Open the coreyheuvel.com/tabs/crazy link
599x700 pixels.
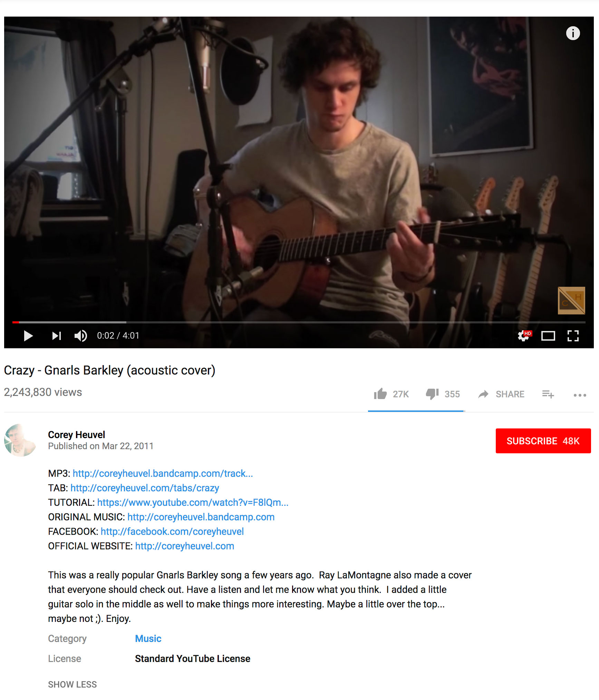(x=145, y=488)
